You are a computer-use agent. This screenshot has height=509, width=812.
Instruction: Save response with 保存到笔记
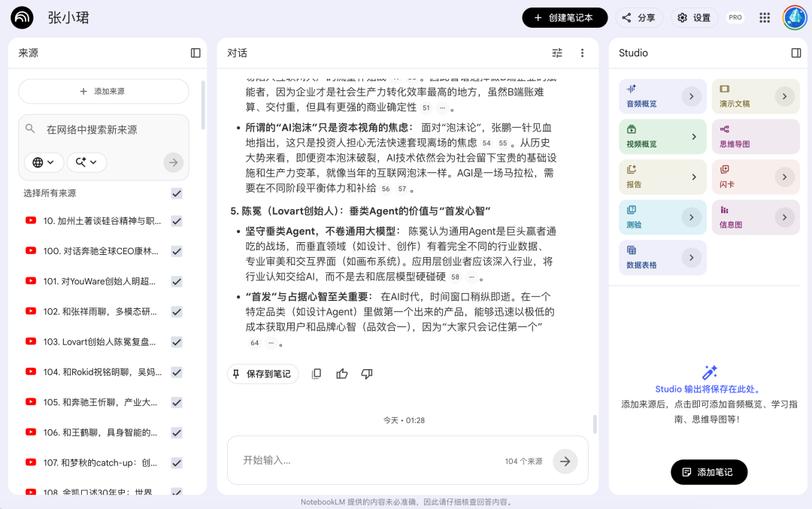(x=262, y=374)
